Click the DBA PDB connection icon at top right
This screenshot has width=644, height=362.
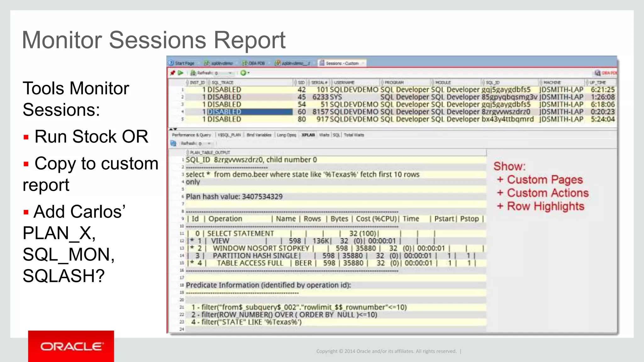click(x=597, y=73)
